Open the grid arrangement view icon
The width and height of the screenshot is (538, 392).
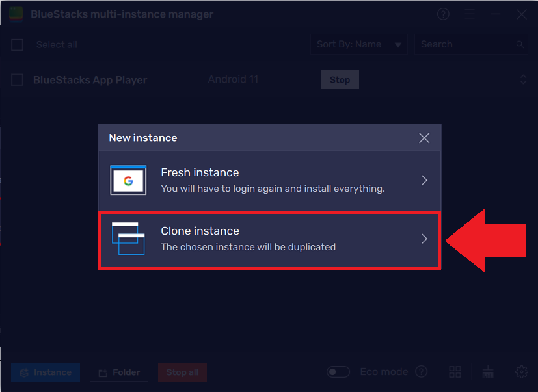pyautogui.click(x=455, y=372)
